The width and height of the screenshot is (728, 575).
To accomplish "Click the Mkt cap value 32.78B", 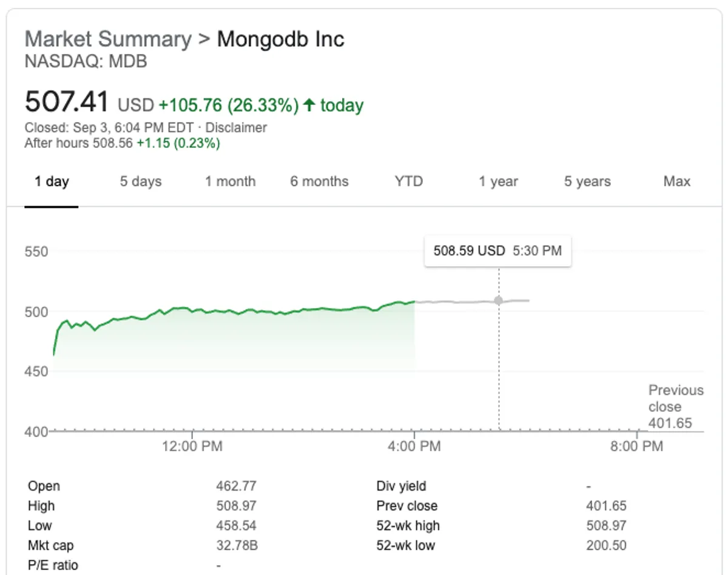I will click(x=237, y=545).
